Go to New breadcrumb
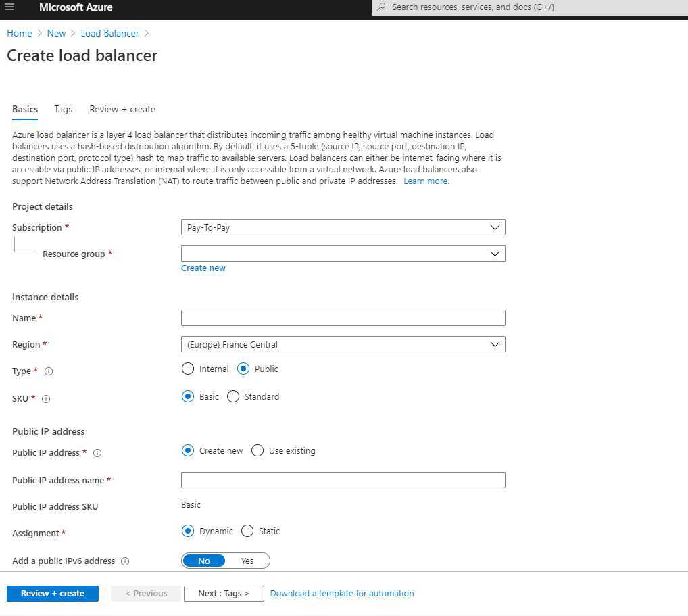Screen dimensions: 688x616 click(56, 33)
